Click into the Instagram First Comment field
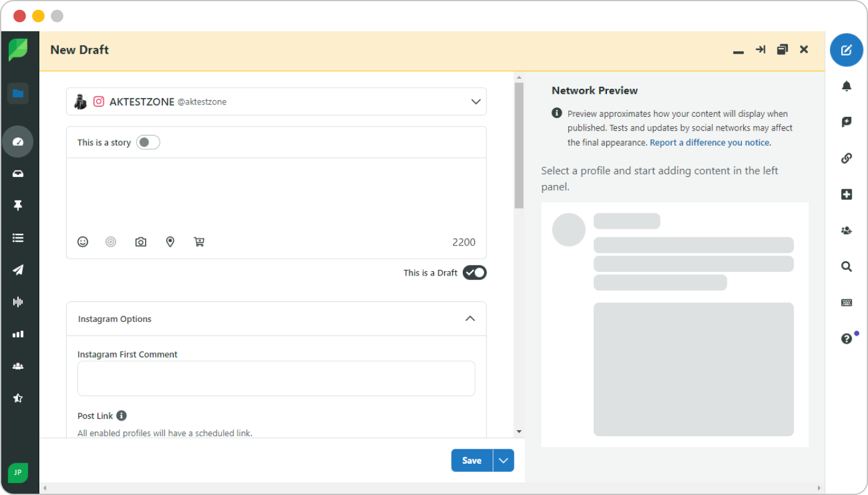The height and width of the screenshot is (495, 868). pyautogui.click(x=276, y=378)
